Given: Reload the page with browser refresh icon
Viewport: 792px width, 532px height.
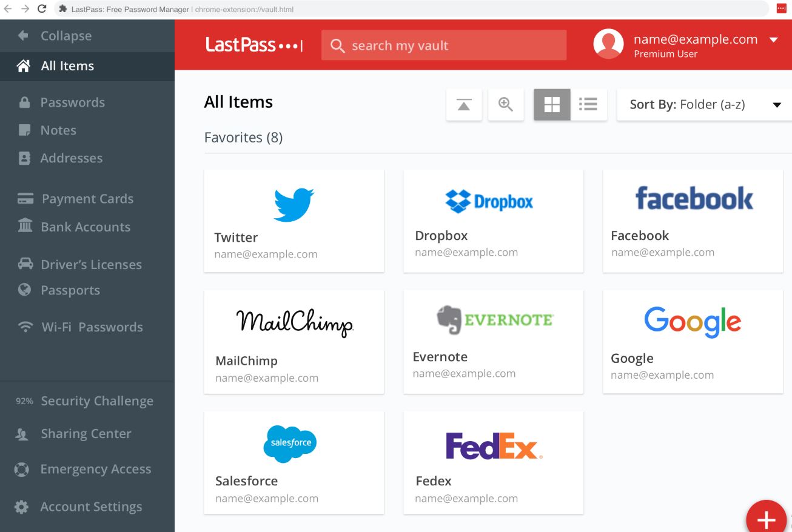Looking at the screenshot, I should [x=42, y=8].
